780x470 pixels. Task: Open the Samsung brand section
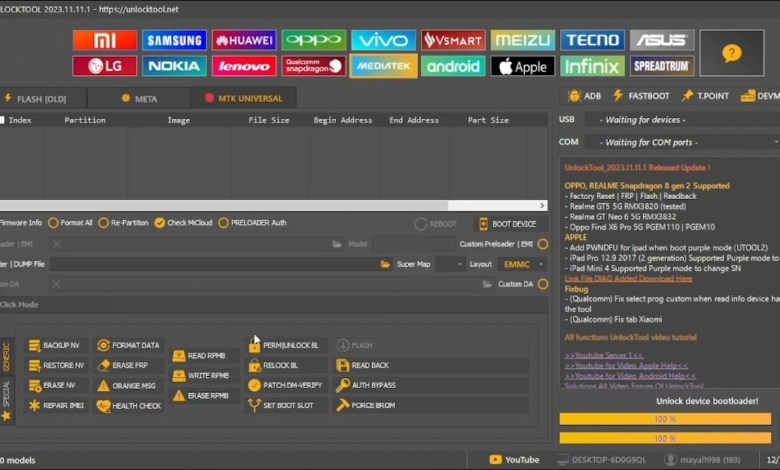174,40
